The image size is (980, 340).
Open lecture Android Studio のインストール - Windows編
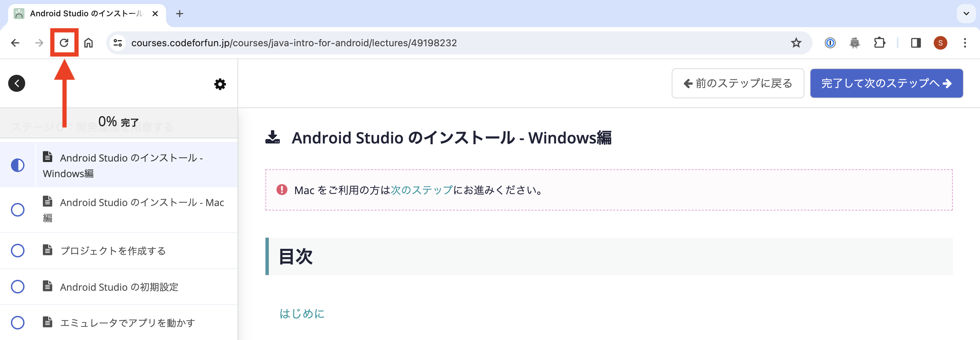(x=122, y=166)
